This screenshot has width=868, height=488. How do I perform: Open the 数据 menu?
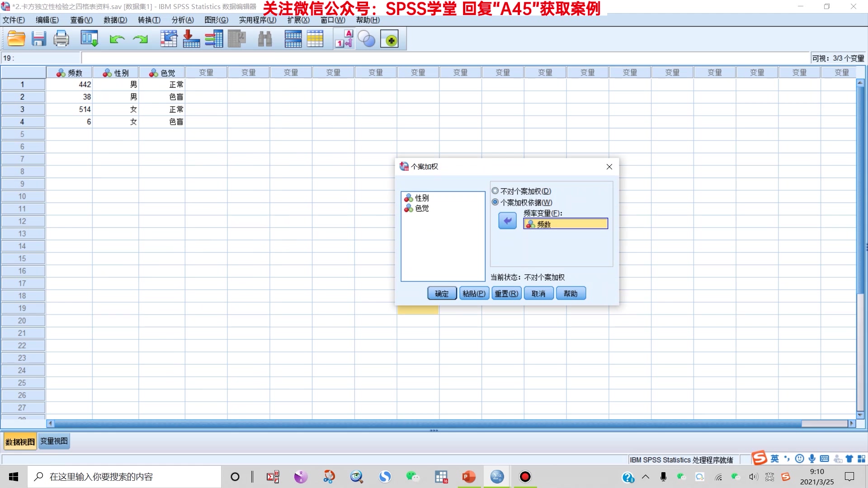[x=115, y=20]
